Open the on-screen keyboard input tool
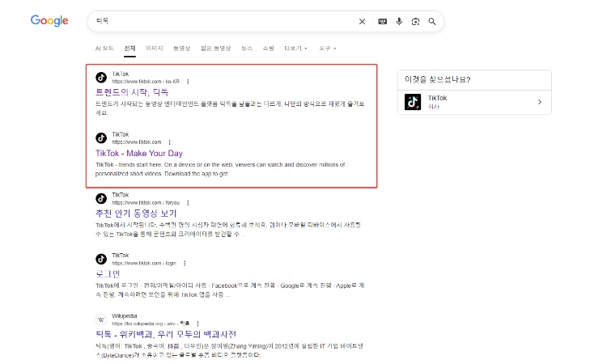This screenshot has height=364, width=607. [x=383, y=22]
